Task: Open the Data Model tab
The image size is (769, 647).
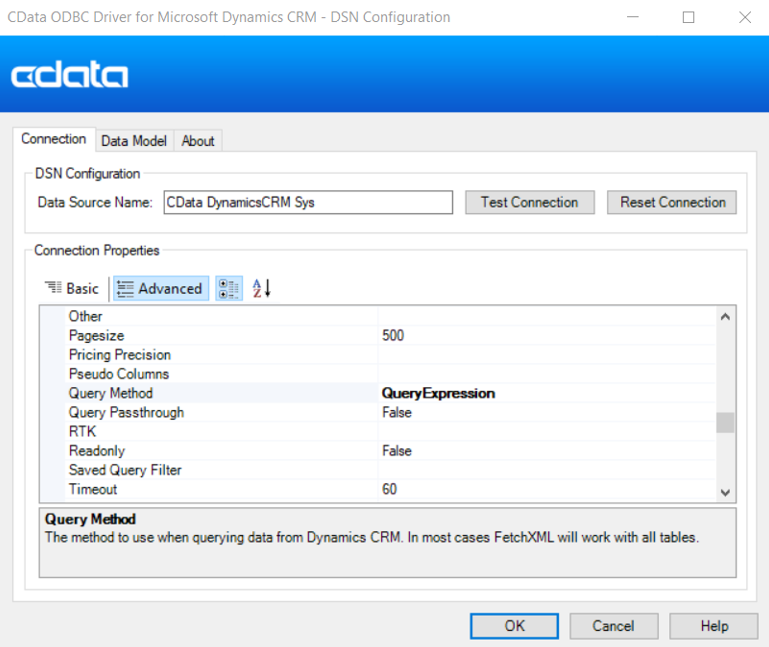Action: (134, 141)
